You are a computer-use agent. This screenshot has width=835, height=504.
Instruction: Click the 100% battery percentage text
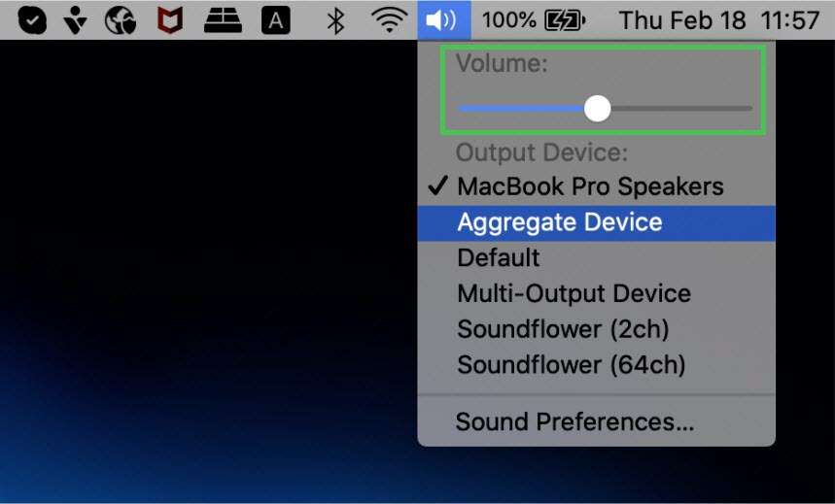(509, 20)
